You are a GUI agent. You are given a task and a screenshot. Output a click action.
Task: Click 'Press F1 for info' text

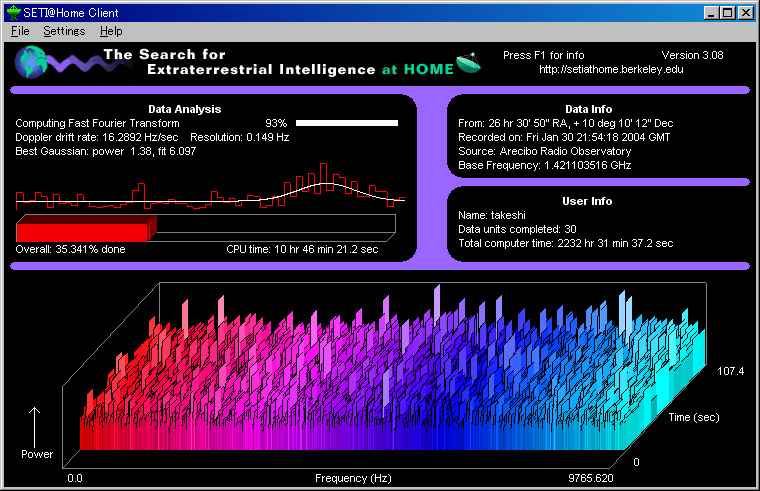click(x=543, y=55)
